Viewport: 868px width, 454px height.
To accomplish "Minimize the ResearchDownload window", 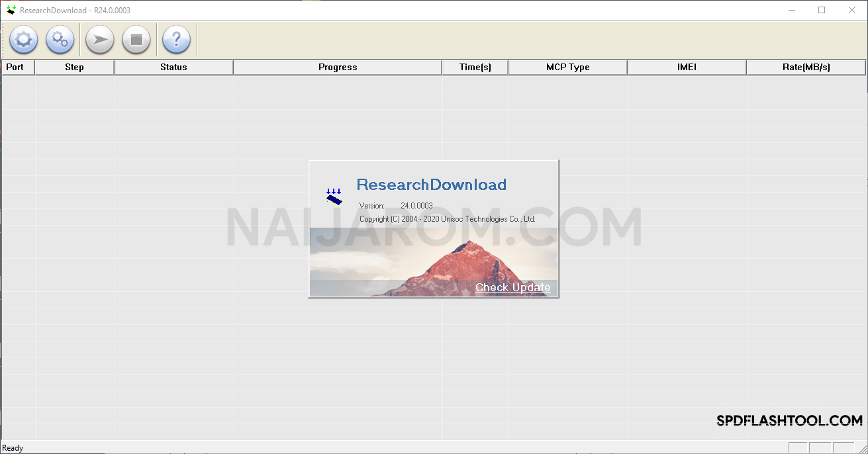I will tap(791, 10).
